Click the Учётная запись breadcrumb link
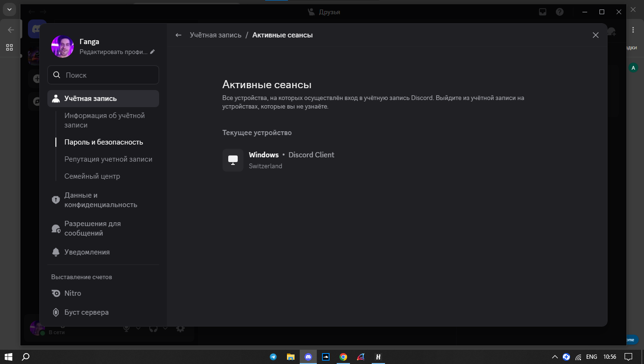Image resolution: width=644 pixels, height=364 pixels. (x=215, y=35)
